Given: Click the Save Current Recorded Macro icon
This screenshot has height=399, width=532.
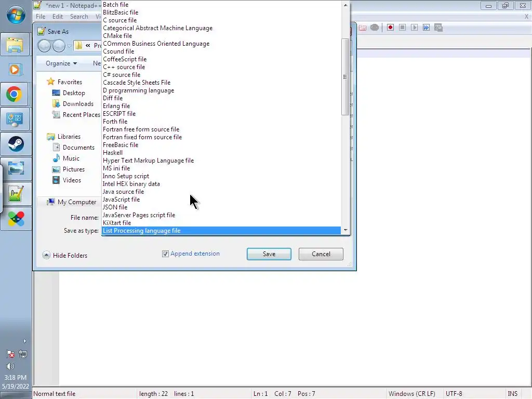Looking at the screenshot, I should [438, 28].
